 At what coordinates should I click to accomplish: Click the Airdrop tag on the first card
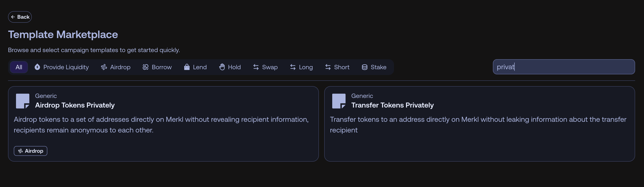tap(30, 151)
